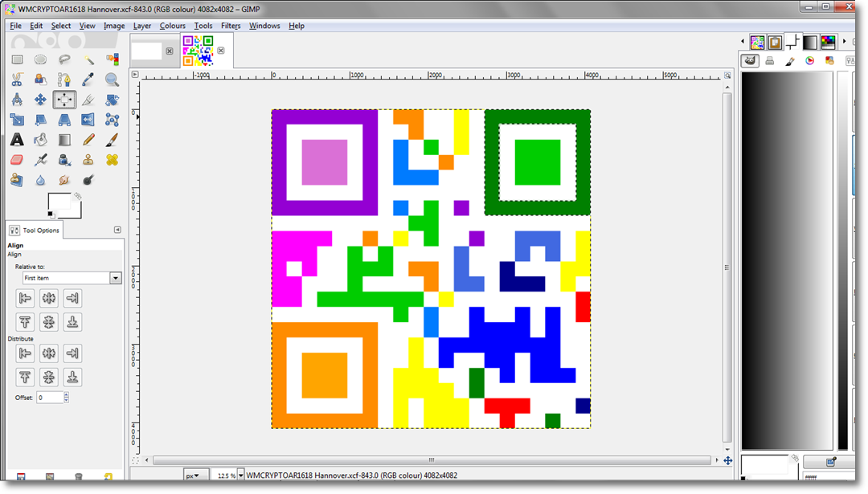Select the Text tool
The image size is (868, 494).
17,140
